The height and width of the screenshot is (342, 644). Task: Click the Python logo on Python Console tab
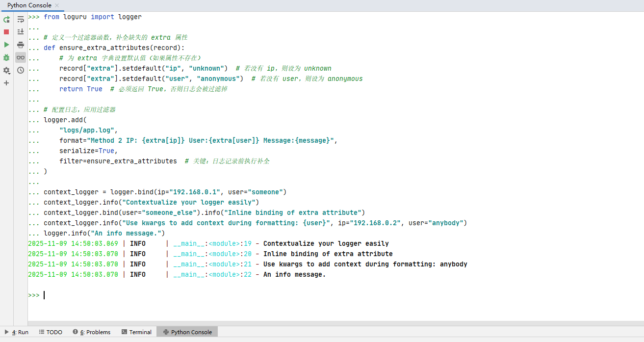coord(165,332)
